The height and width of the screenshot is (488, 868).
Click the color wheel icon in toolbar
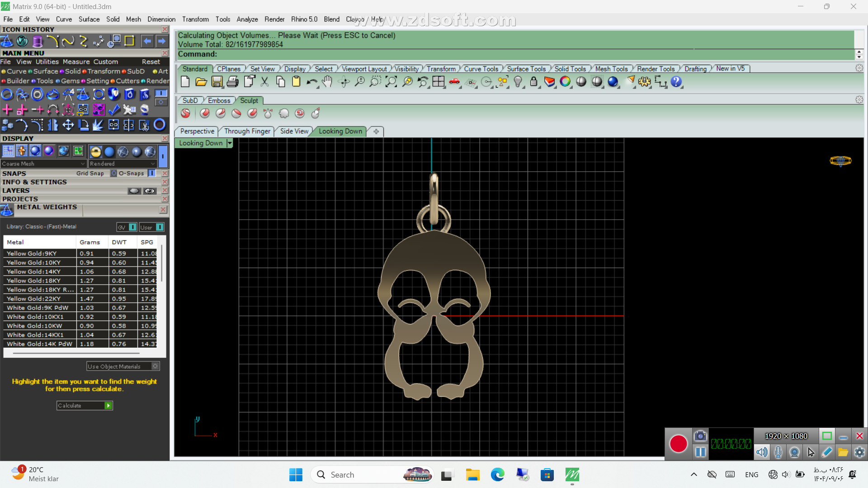[565, 82]
